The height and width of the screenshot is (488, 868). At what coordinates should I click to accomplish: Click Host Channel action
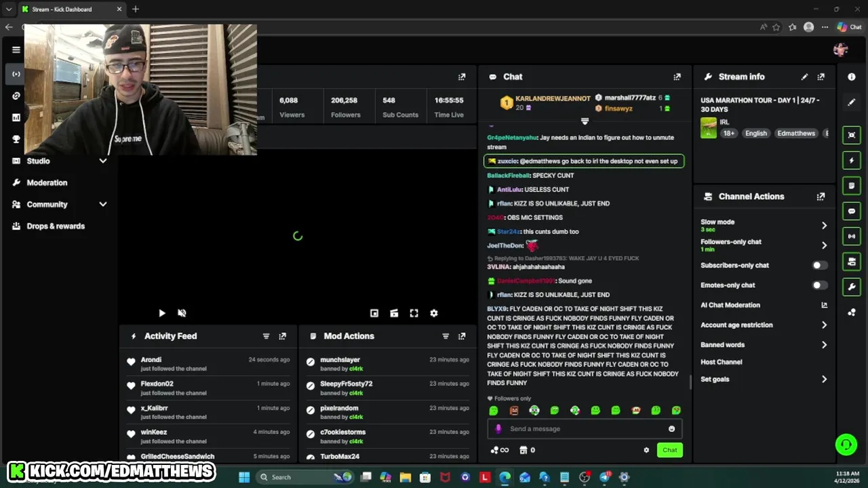point(722,362)
